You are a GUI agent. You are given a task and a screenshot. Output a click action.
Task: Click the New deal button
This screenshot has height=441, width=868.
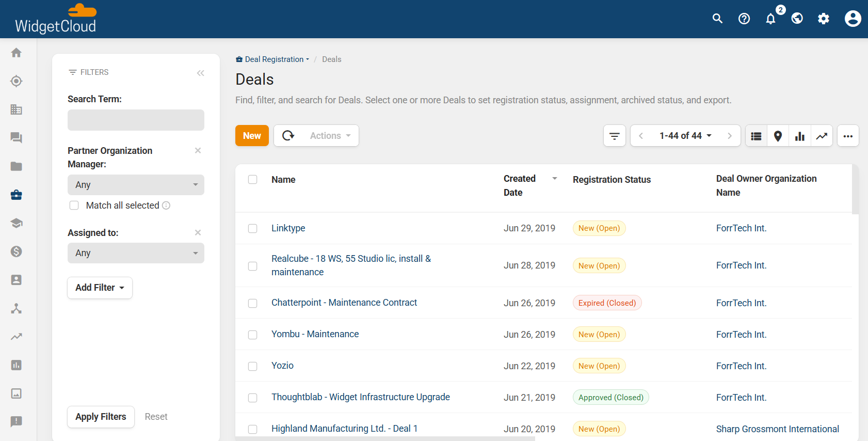pos(252,136)
